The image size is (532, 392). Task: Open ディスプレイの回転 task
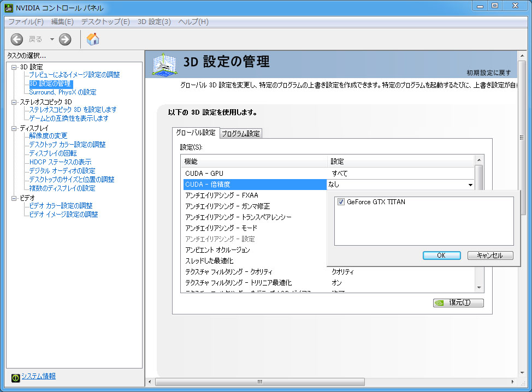pyautogui.click(x=52, y=153)
